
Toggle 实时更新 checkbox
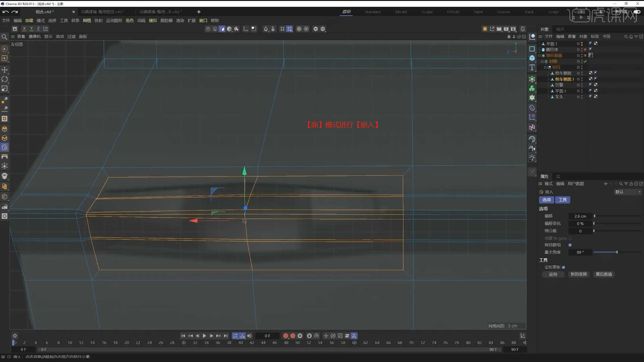click(563, 267)
